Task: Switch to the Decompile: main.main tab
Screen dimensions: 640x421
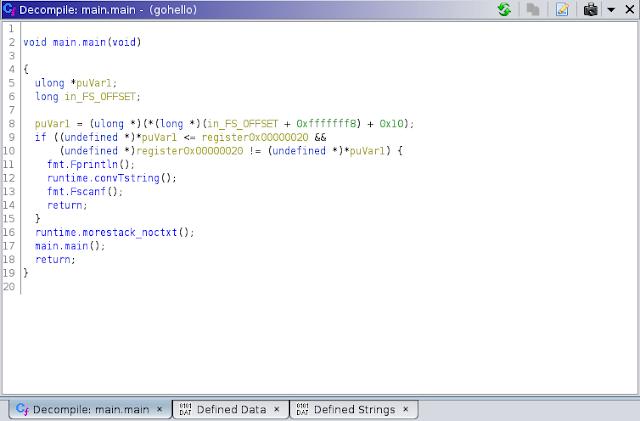Action: click(x=91, y=410)
